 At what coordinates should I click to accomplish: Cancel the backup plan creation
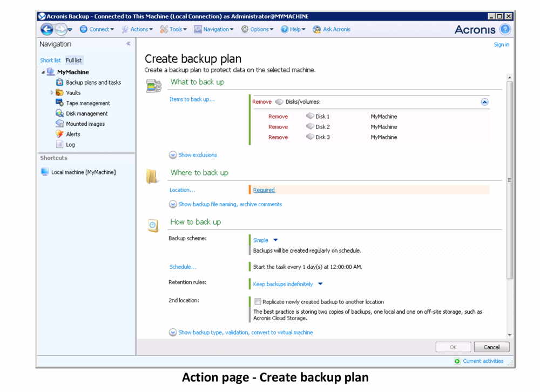tap(491, 347)
